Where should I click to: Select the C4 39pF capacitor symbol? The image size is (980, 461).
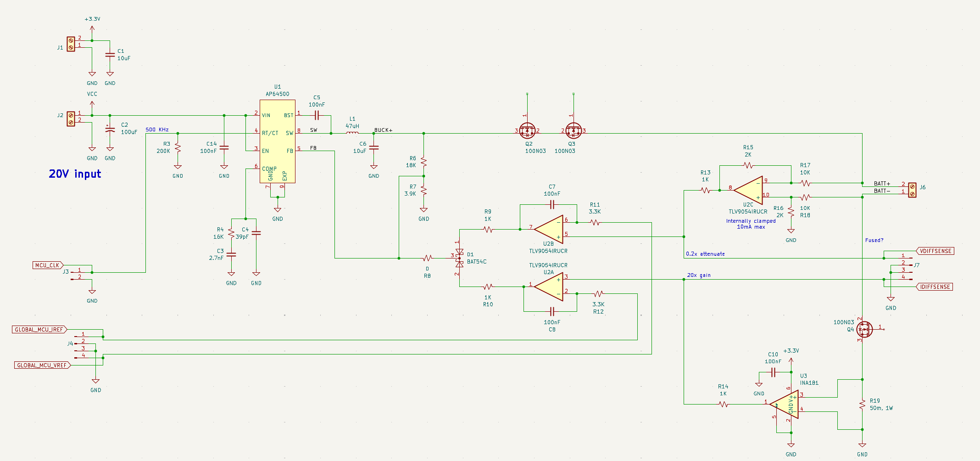coord(256,233)
